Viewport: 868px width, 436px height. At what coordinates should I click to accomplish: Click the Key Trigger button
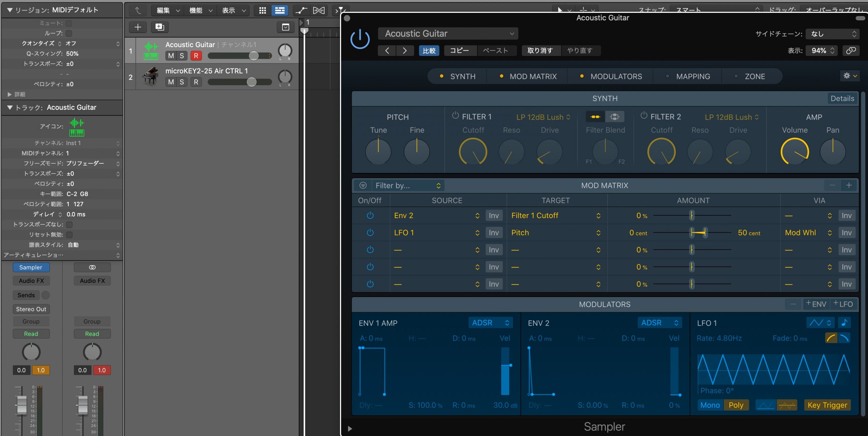(827, 405)
